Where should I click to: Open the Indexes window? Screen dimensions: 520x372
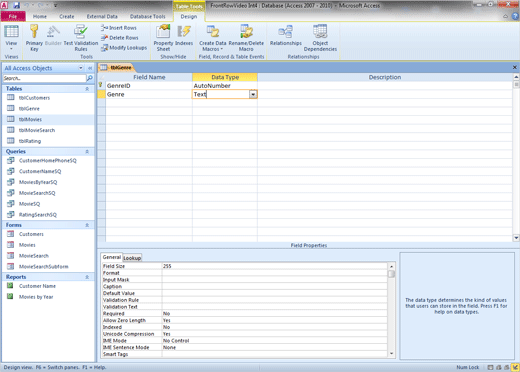(184, 35)
